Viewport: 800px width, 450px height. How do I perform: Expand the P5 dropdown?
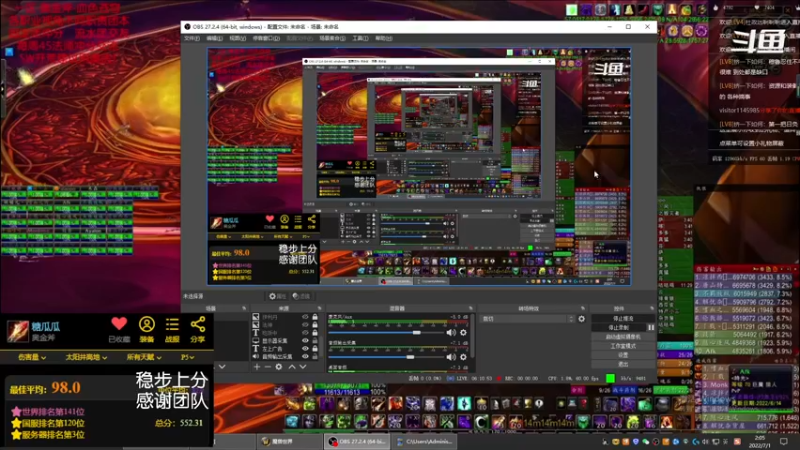188,357
